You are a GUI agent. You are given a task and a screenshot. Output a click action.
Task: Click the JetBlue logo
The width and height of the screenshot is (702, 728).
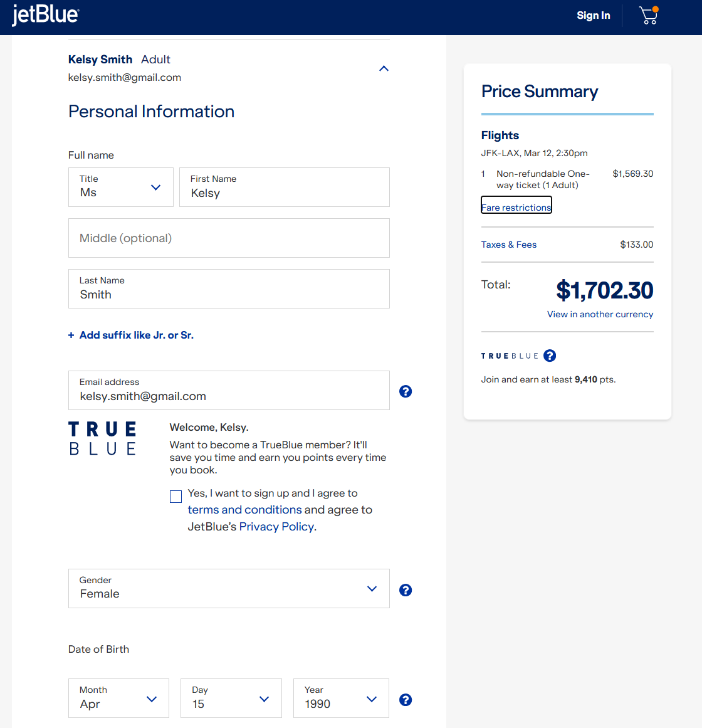pyautogui.click(x=45, y=16)
